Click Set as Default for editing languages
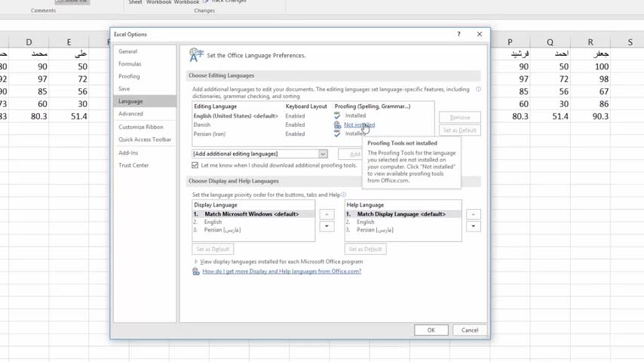 459,130
